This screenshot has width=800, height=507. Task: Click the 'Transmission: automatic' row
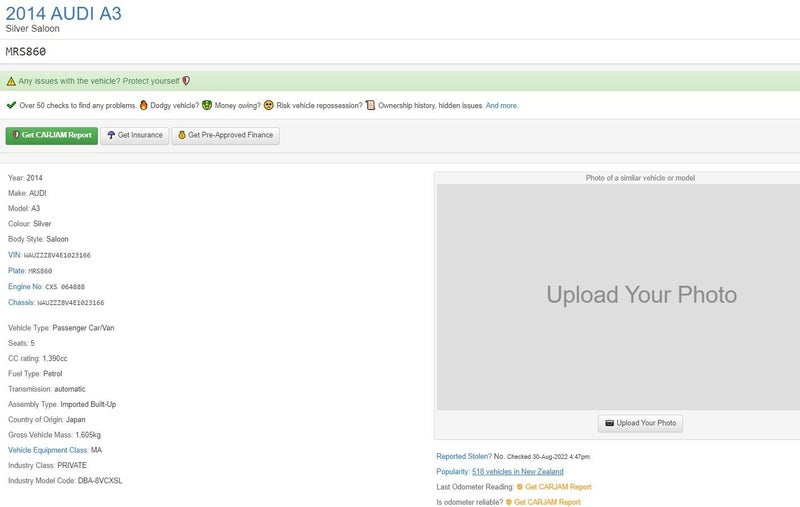point(46,389)
